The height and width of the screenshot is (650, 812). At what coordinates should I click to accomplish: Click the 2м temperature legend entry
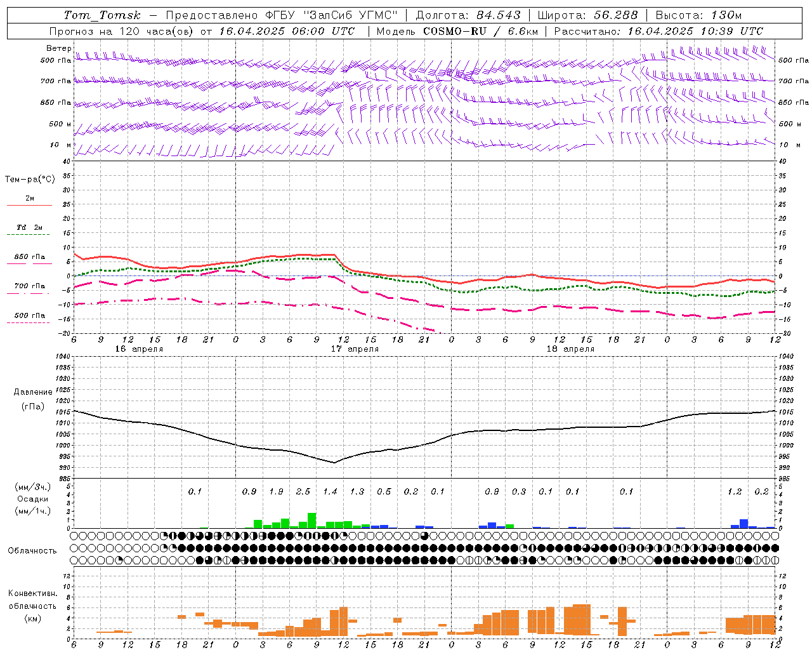click(x=30, y=199)
